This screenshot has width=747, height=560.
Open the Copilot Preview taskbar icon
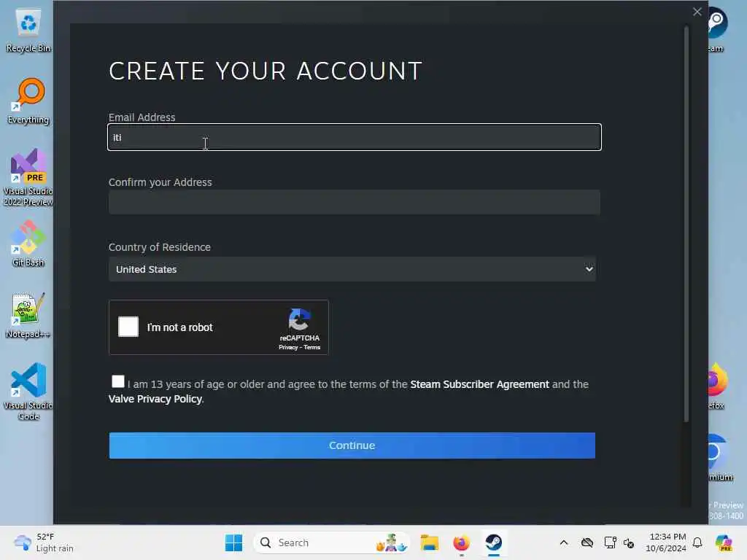(724, 542)
